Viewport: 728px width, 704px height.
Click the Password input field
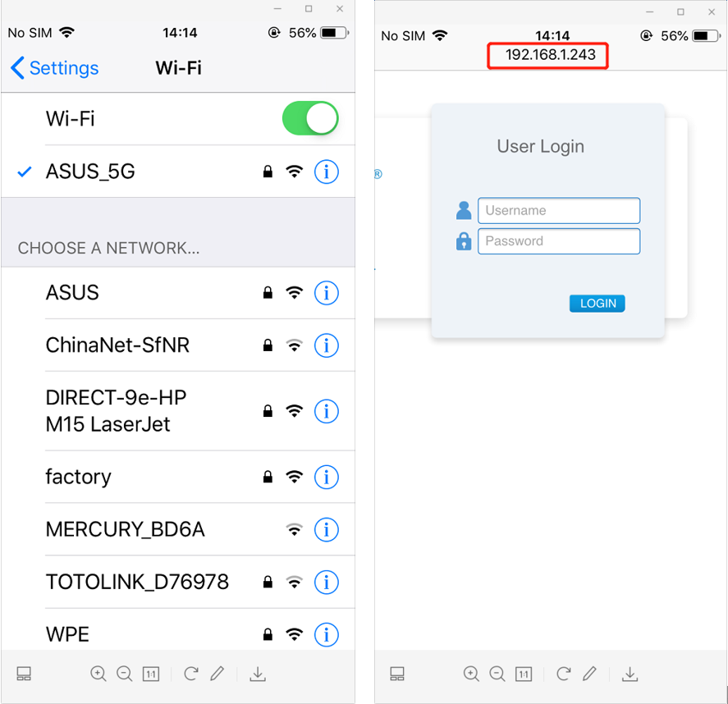coord(559,241)
